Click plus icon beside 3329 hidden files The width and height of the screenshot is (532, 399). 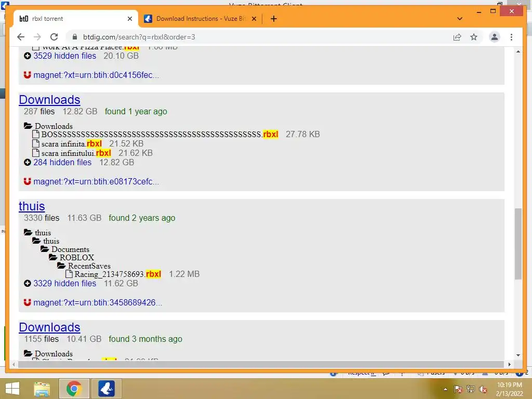(28, 284)
